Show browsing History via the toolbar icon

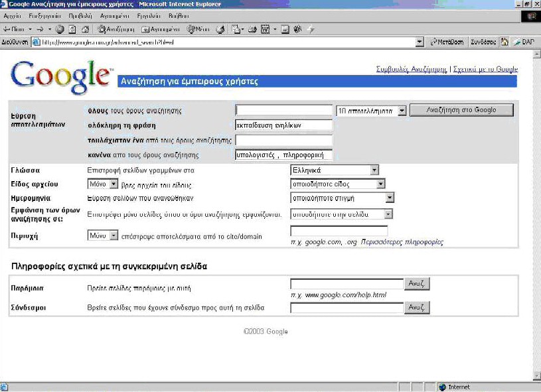220,29
